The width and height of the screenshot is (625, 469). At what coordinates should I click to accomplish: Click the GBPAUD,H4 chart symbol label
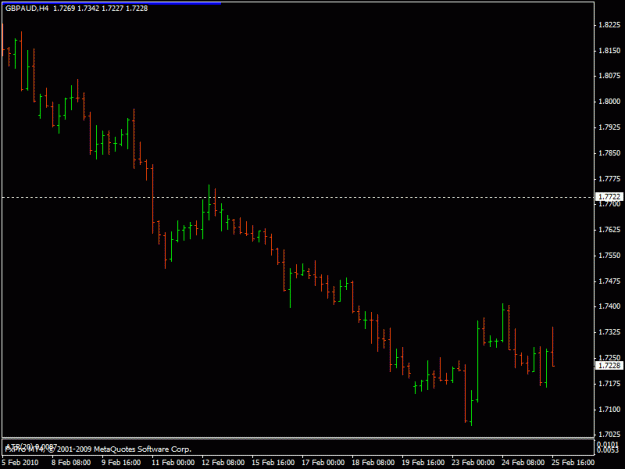coord(27,8)
